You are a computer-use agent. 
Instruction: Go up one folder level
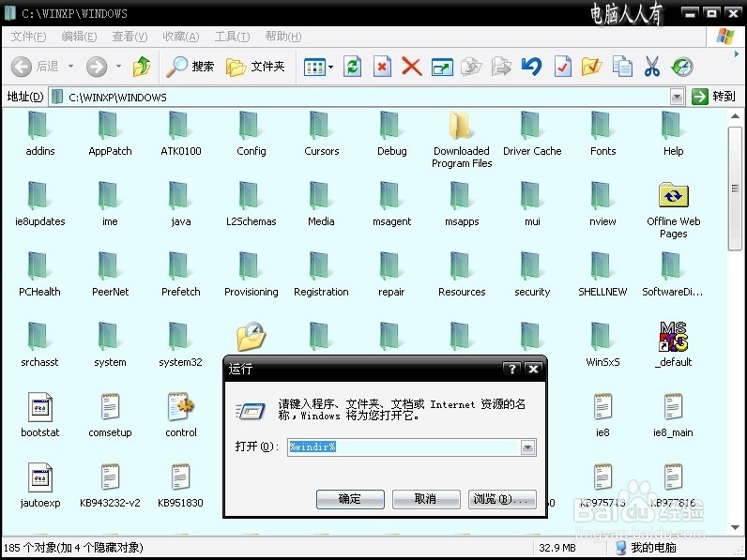pos(142,67)
